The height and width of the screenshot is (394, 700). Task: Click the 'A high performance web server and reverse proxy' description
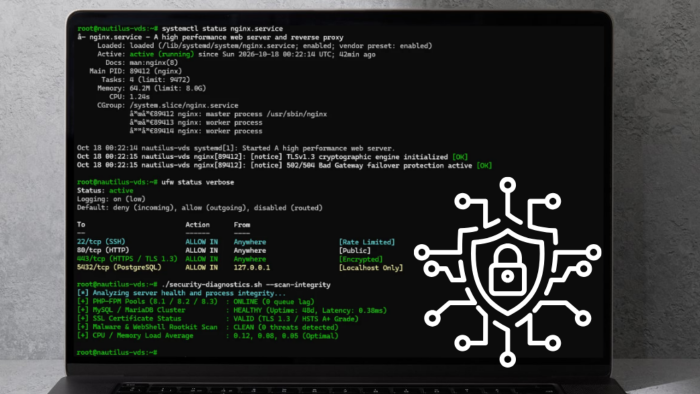pos(249,37)
